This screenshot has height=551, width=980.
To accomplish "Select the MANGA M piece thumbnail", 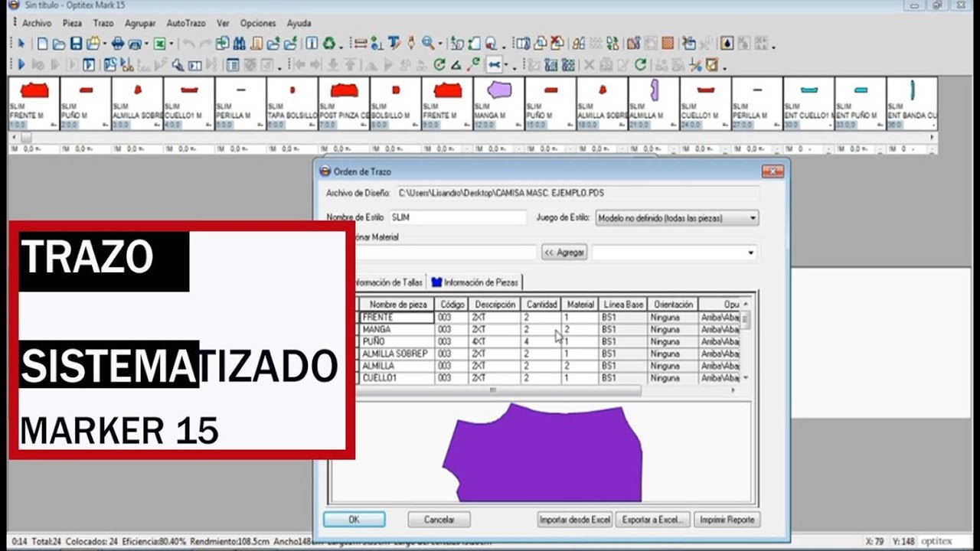I will 498,103.
